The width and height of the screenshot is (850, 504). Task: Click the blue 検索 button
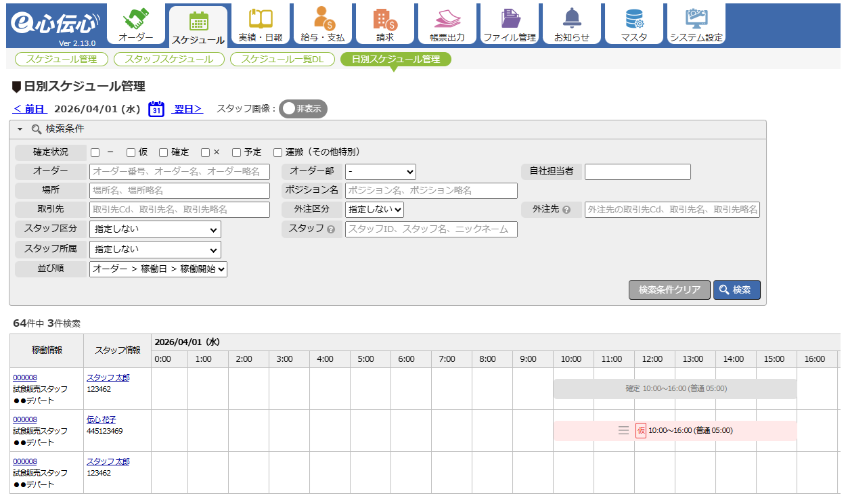(737, 290)
